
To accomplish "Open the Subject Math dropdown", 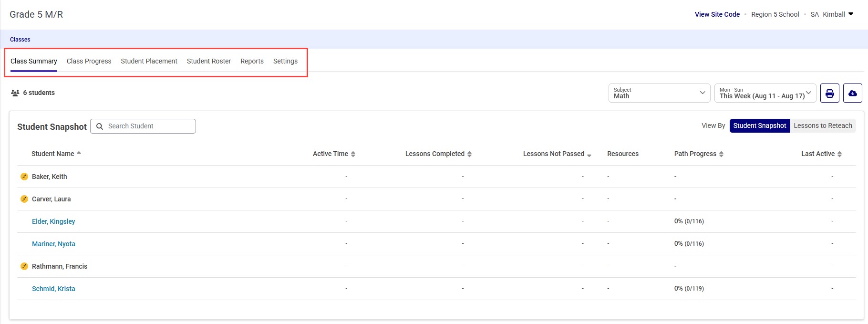I will pyautogui.click(x=659, y=93).
